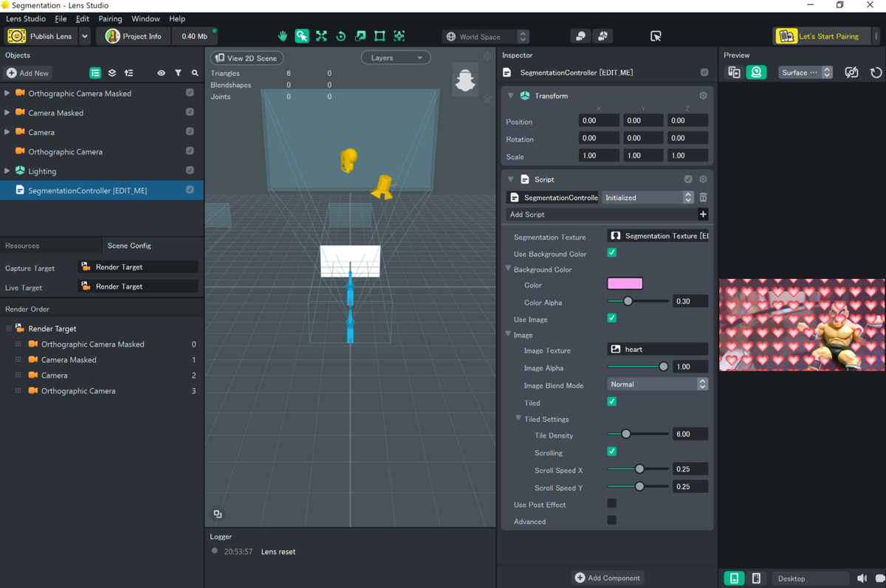This screenshot has height=588, width=886.
Task: Select the phone device preview icon
Action: pyautogui.click(x=734, y=578)
